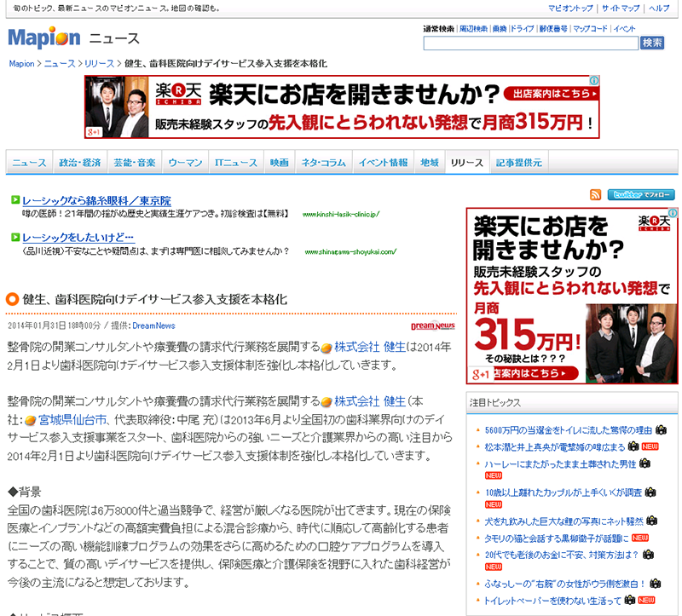
Task: Click the Mapion logo
Action: coord(44,37)
